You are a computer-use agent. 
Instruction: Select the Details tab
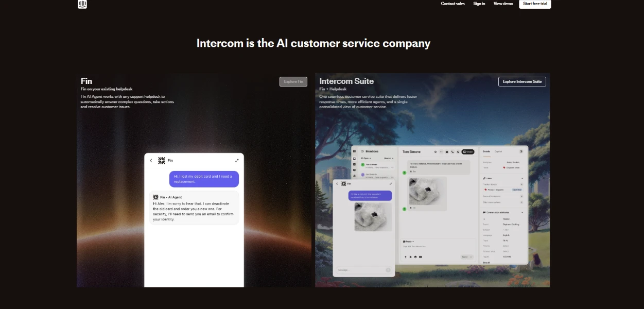[486, 151]
